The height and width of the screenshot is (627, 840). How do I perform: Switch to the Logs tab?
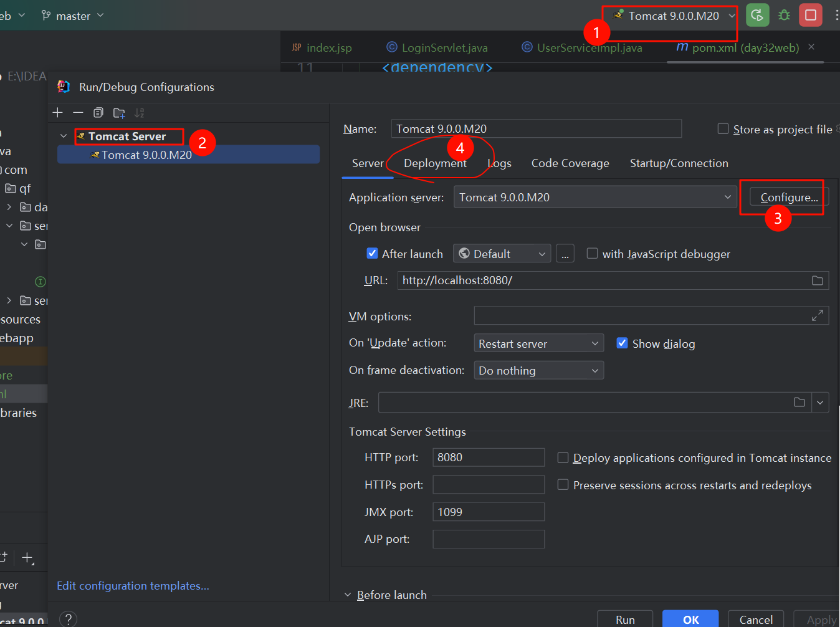[499, 163]
